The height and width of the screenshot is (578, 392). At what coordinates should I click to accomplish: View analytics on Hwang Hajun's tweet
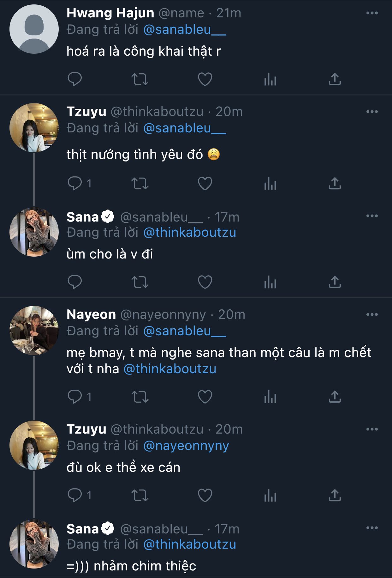[x=270, y=79]
